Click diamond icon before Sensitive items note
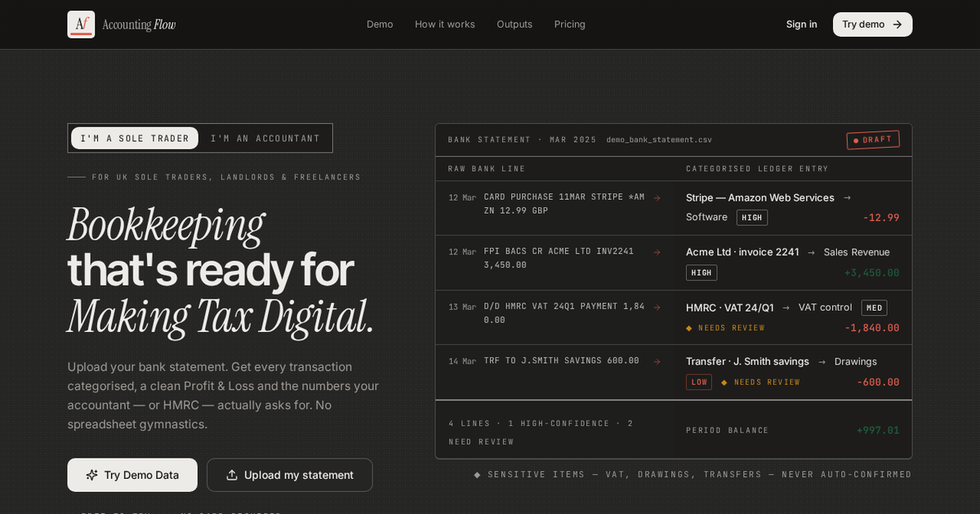This screenshot has height=514, width=980. point(478,475)
